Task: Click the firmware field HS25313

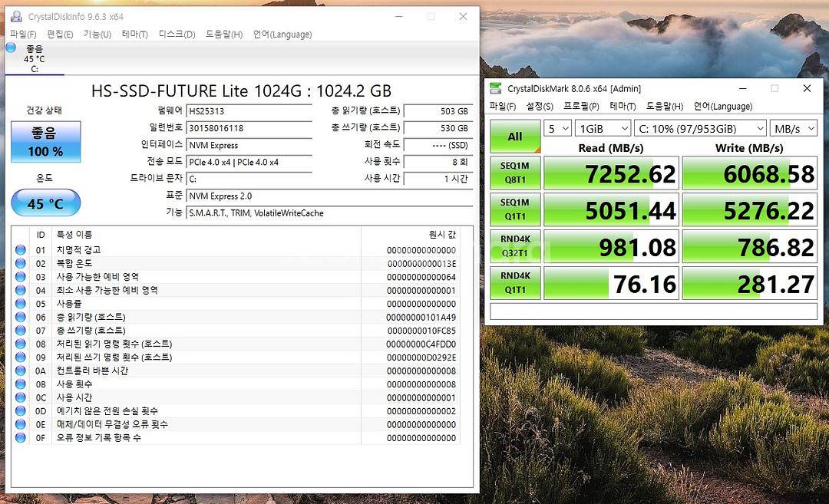Action: (249, 111)
